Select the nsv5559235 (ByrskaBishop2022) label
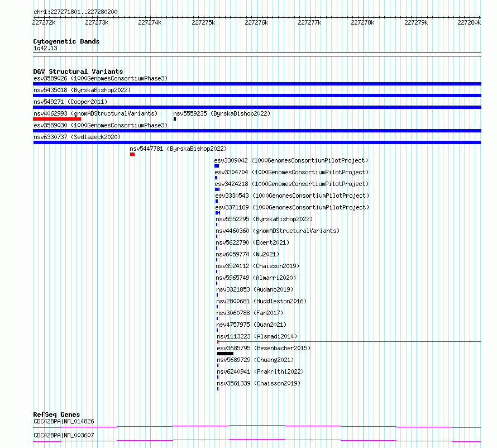497x448 pixels. pos(222,113)
